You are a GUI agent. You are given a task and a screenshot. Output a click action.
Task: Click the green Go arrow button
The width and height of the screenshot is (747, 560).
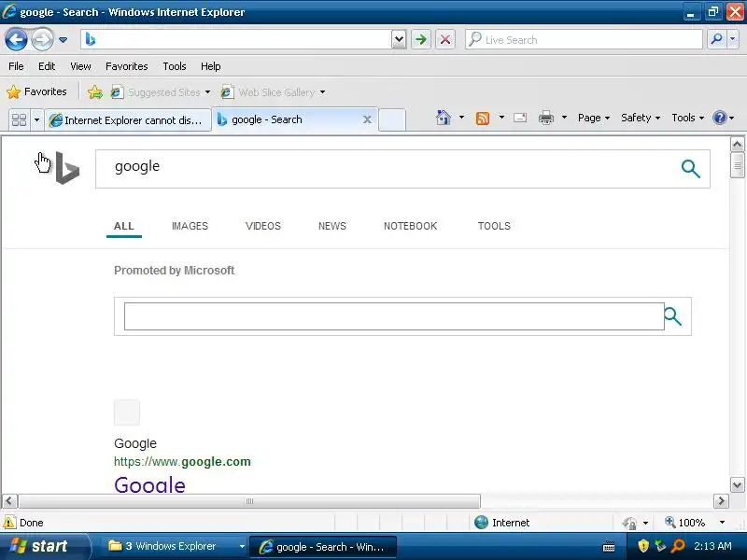point(421,39)
